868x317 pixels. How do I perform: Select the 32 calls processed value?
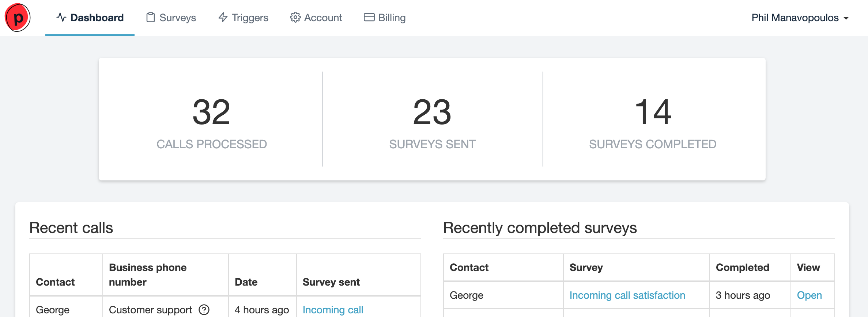coord(211,112)
